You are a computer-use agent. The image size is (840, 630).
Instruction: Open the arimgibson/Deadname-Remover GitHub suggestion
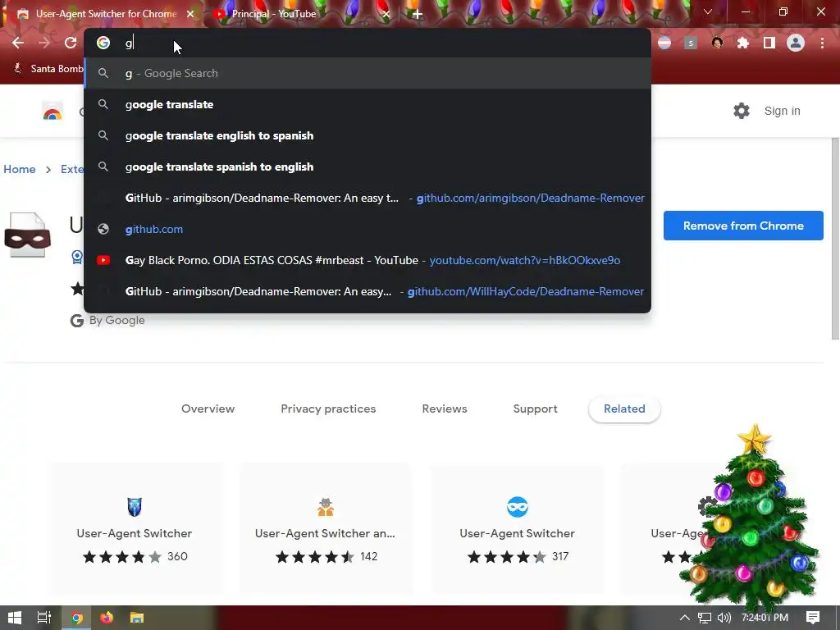pos(367,198)
